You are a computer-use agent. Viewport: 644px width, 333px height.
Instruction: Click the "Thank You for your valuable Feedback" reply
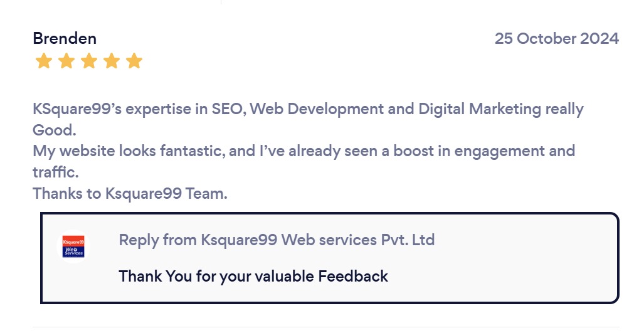(253, 276)
